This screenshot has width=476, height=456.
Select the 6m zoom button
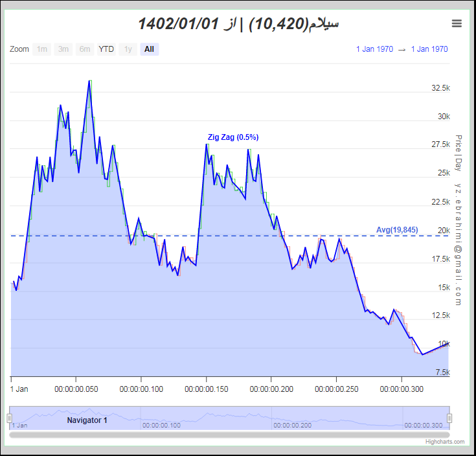tap(85, 49)
